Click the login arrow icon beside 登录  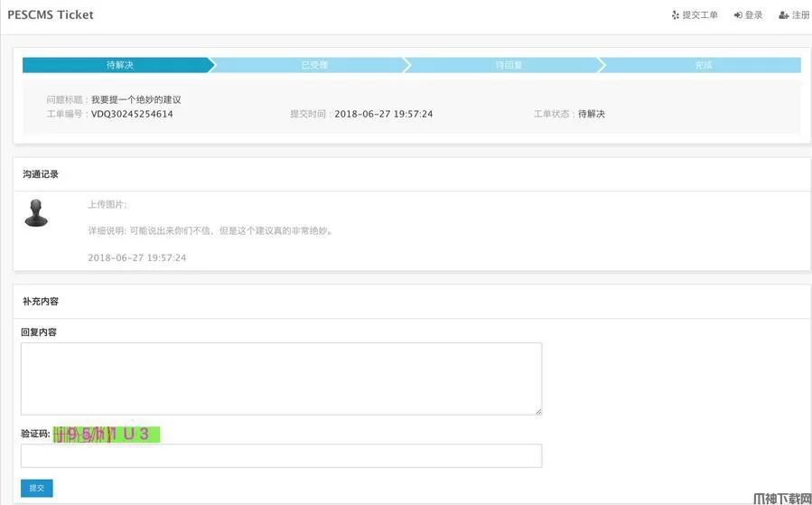[737, 15]
